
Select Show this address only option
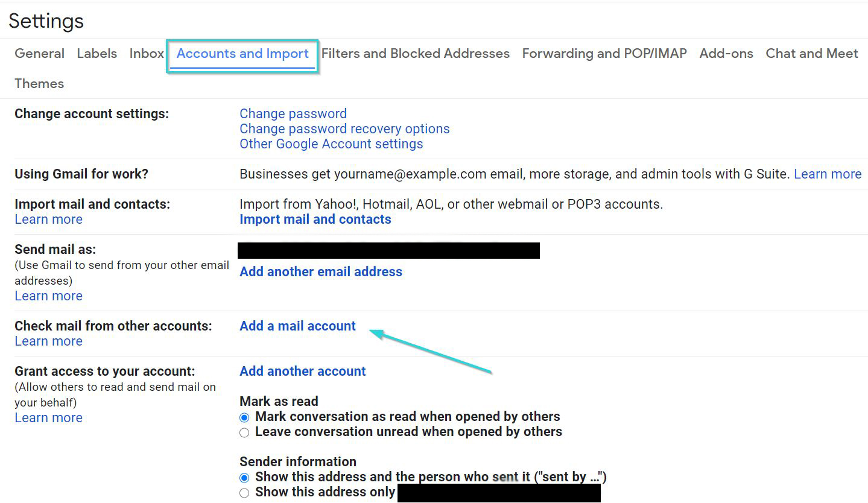[x=244, y=492]
